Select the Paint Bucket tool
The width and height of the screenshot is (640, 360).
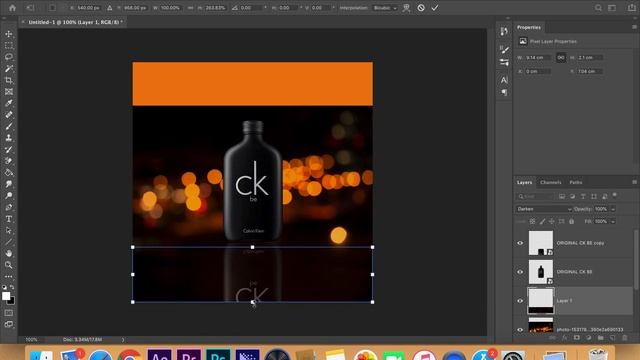(x=9, y=173)
